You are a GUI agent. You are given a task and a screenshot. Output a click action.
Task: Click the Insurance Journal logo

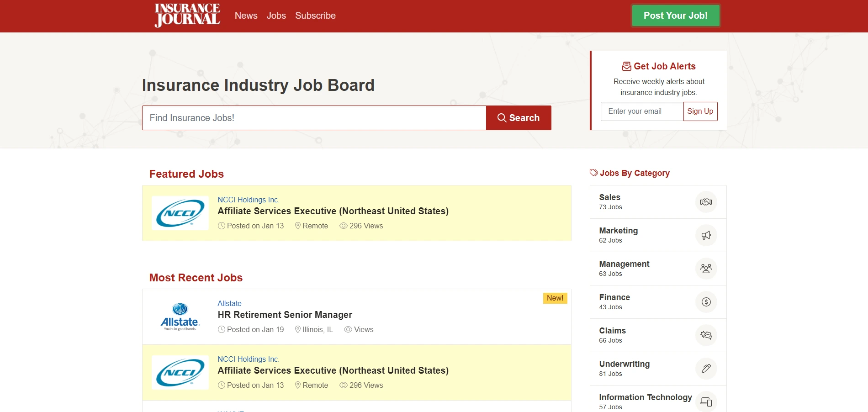(x=187, y=16)
